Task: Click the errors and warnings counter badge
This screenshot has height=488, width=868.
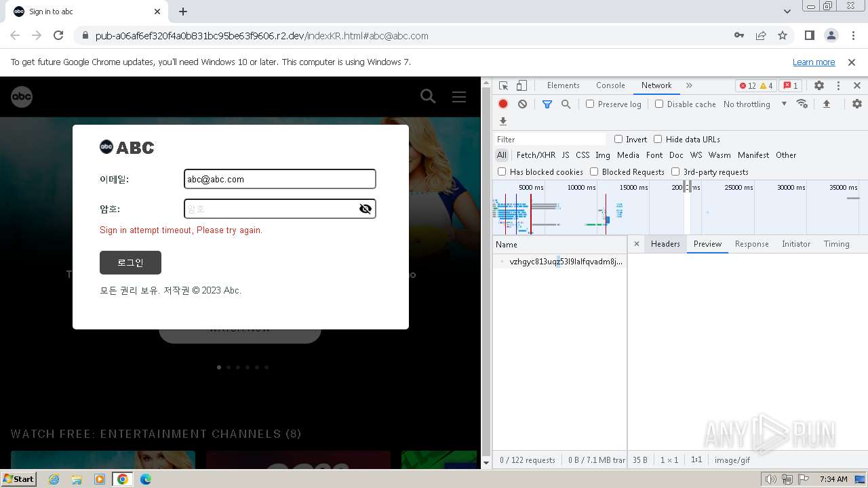Action: (x=756, y=85)
